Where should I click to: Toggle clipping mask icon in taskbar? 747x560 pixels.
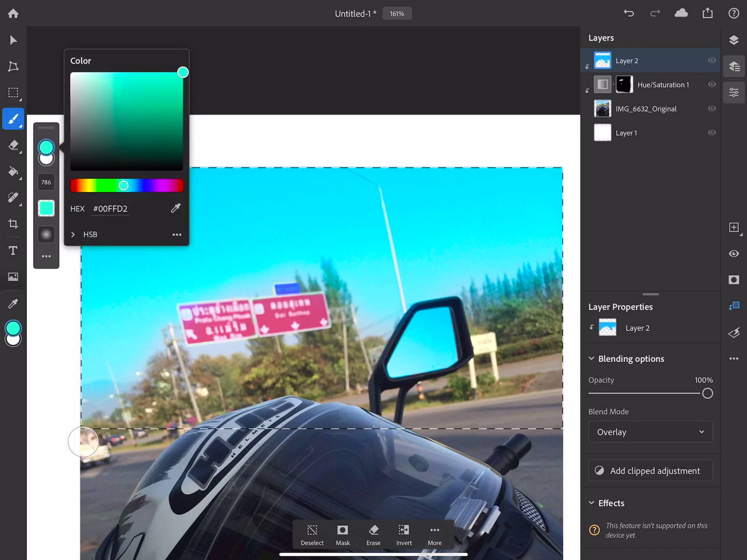[734, 306]
